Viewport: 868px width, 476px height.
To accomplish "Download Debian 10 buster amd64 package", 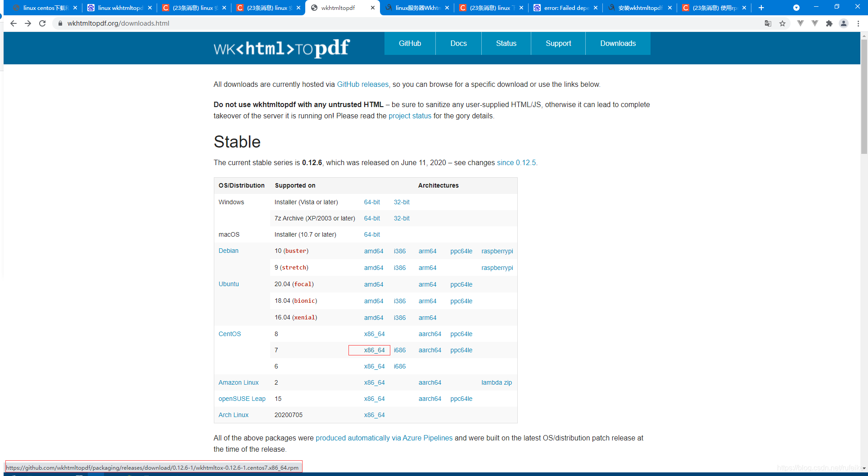I will click(374, 251).
